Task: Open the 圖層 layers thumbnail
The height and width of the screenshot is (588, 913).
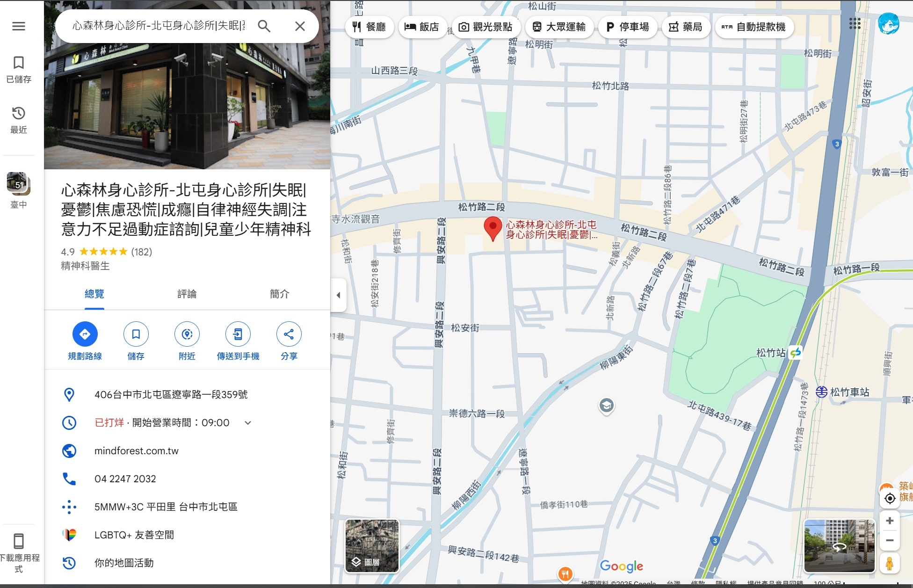Action: point(372,546)
